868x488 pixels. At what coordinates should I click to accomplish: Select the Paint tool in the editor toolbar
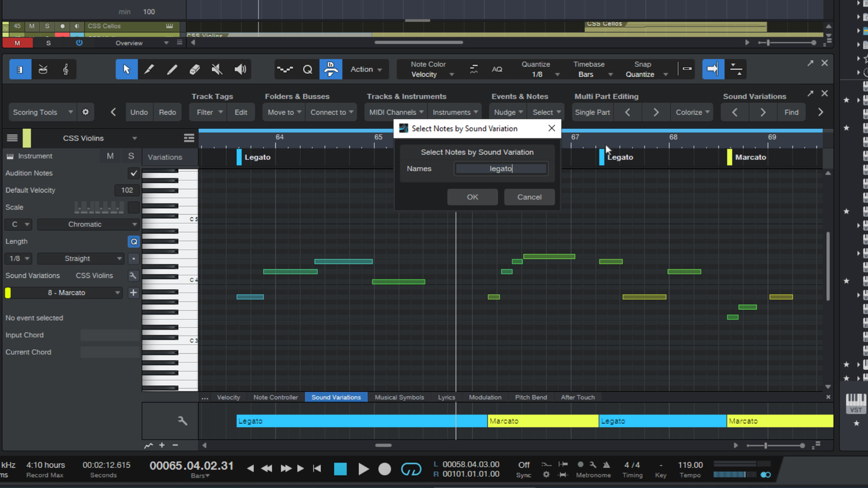149,69
